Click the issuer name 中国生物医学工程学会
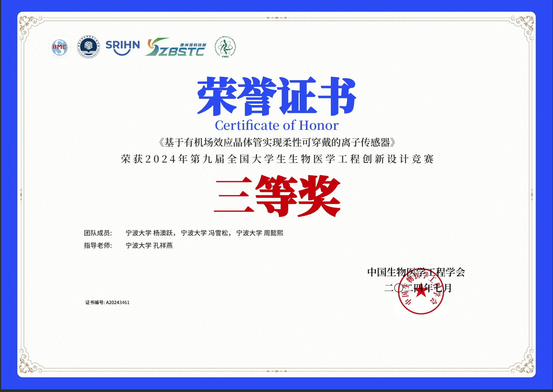Screen dimensions: 553x392 click(416, 272)
